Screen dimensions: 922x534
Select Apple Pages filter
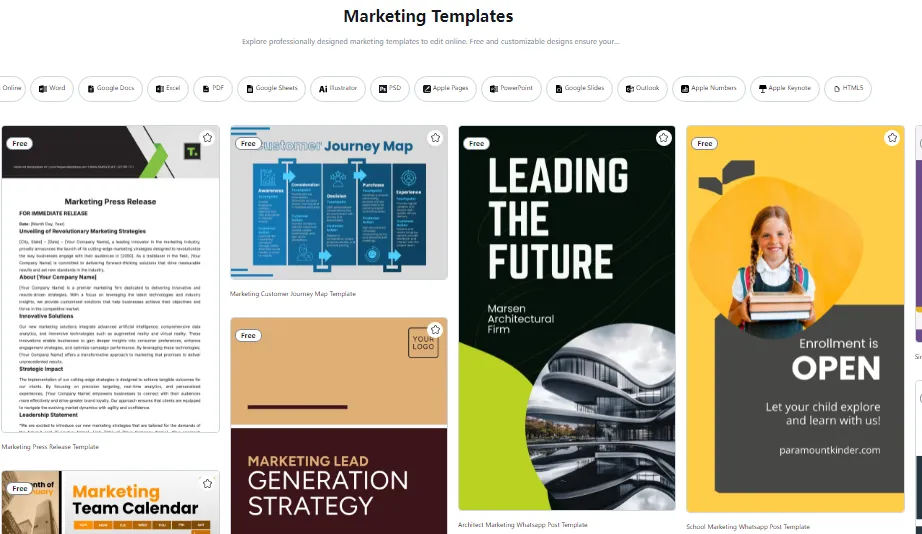coord(445,89)
